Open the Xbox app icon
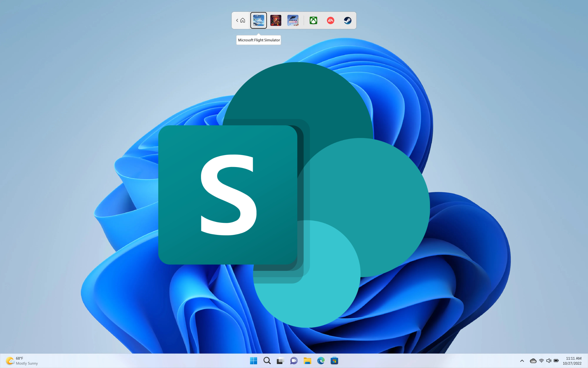588x368 pixels. coord(313,20)
